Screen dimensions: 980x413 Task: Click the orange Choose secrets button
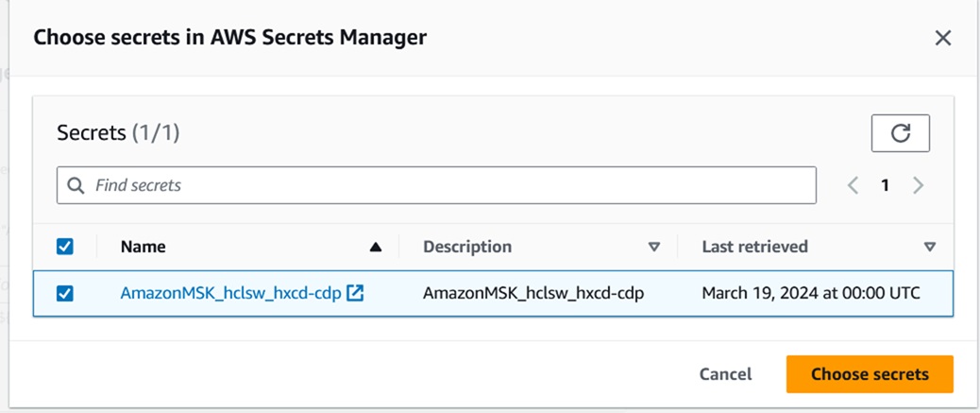[870, 374]
